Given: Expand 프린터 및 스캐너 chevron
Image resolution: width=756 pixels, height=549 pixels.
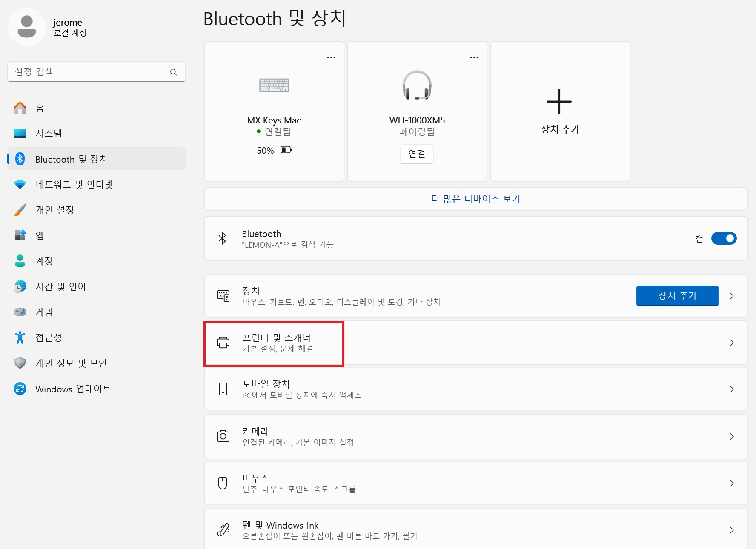Looking at the screenshot, I should point(732,343).
